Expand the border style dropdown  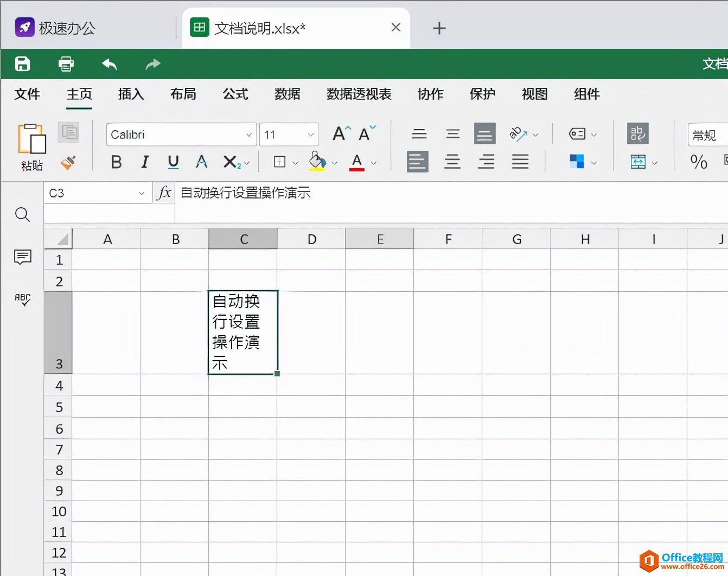click(x=296, y=162)
